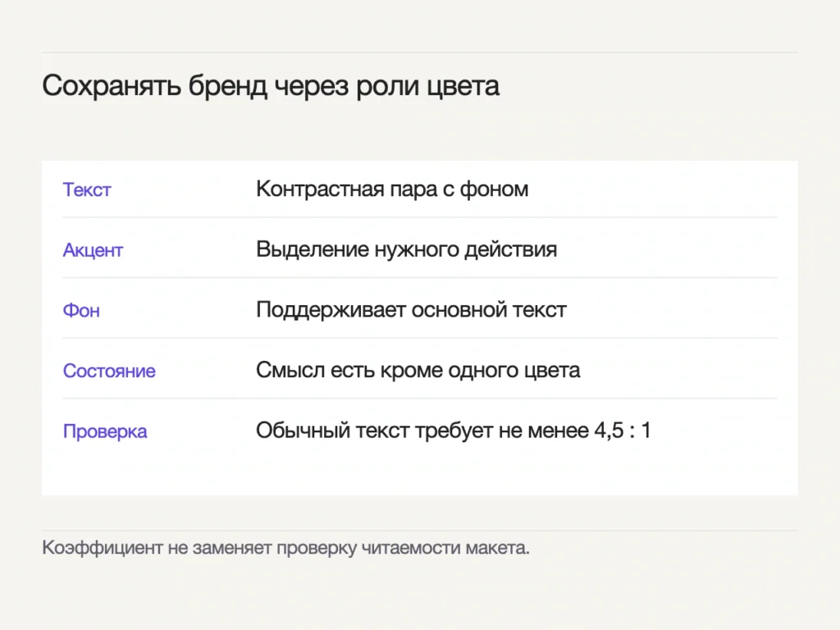
Task: Select the "Фон" row label
Action: [x=81, y=311]
